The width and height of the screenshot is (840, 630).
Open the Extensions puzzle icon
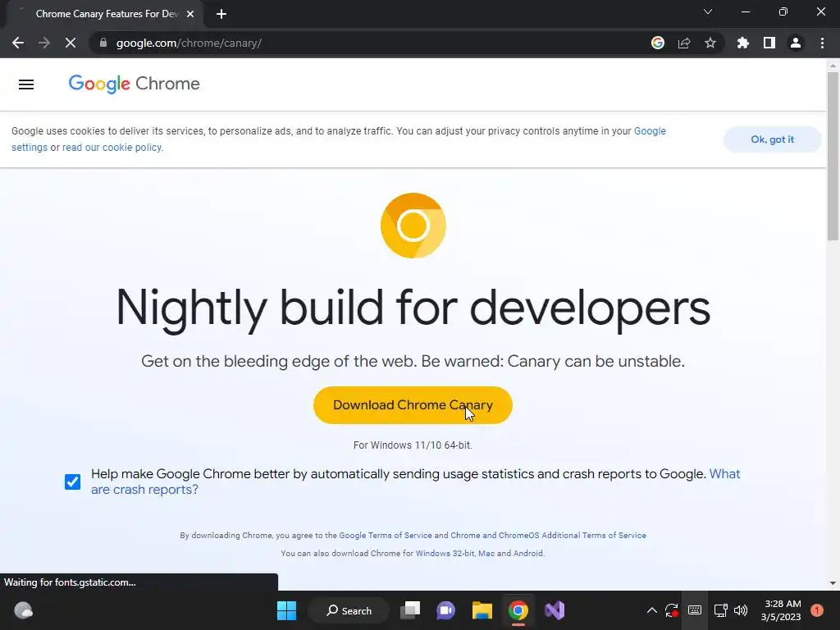743,43
